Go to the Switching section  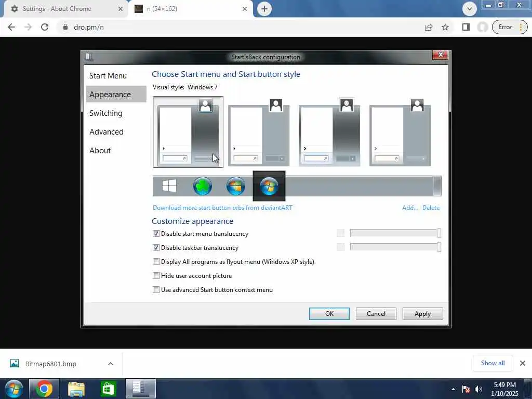(106, 113)
